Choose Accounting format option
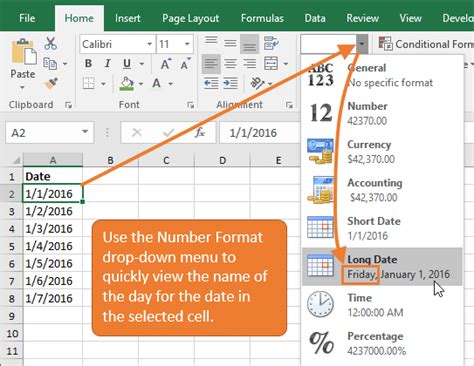Viewport: 474px width, 366px height. 382,190
